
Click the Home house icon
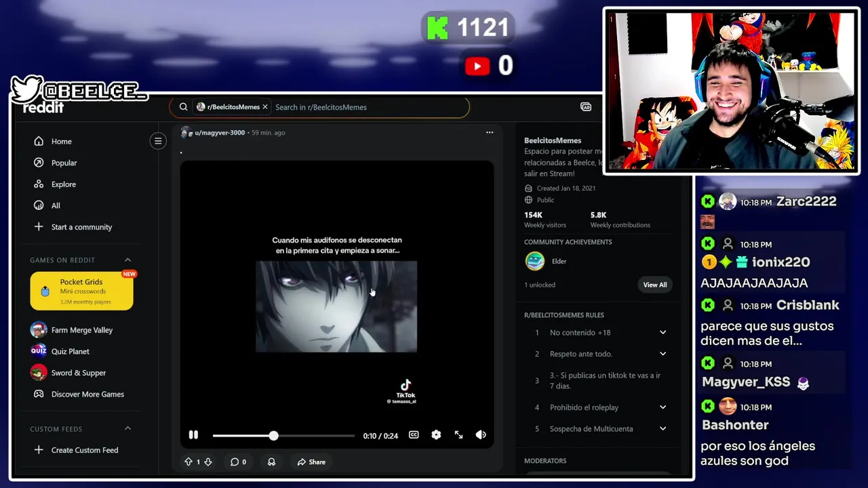39,141
